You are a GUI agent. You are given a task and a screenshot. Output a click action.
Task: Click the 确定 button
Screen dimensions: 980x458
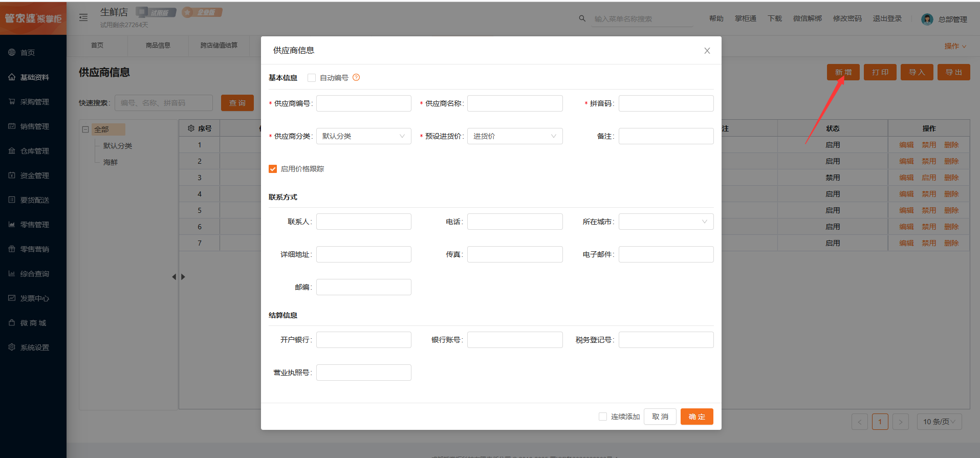(x=696, y=417)
